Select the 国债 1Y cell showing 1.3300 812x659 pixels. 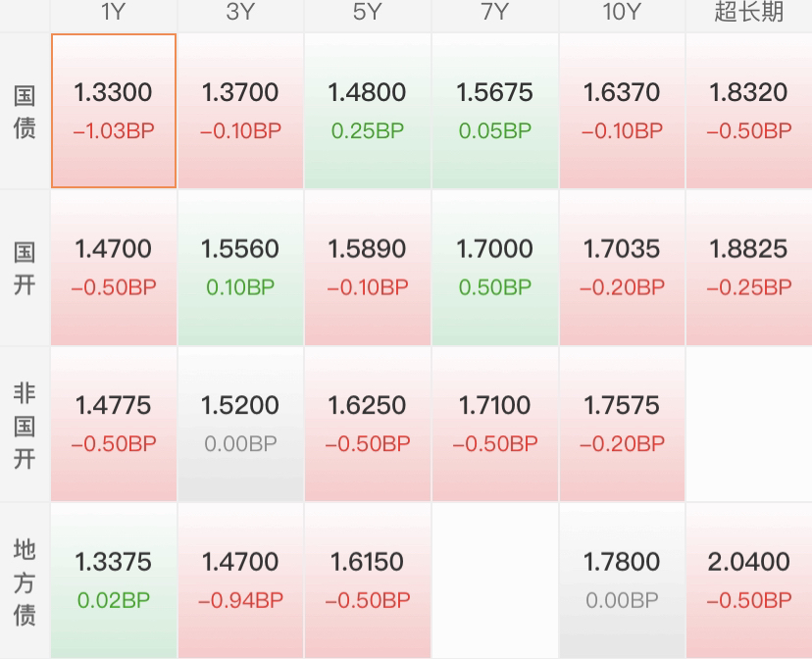point(114,111)
